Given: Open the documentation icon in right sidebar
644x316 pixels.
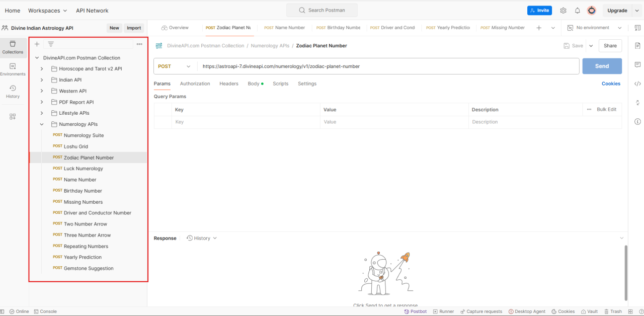Looking at the screenshot, I should [637, 46].
